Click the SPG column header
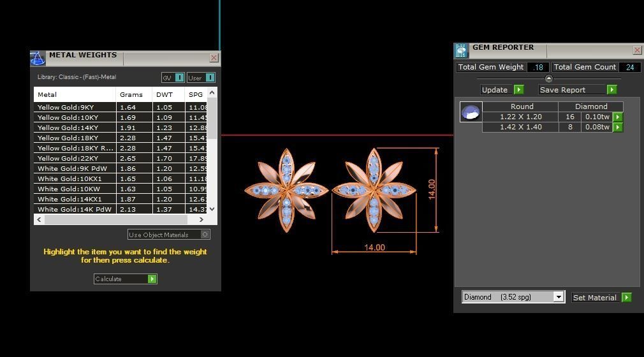644x357 pixels. pos(196,94)
